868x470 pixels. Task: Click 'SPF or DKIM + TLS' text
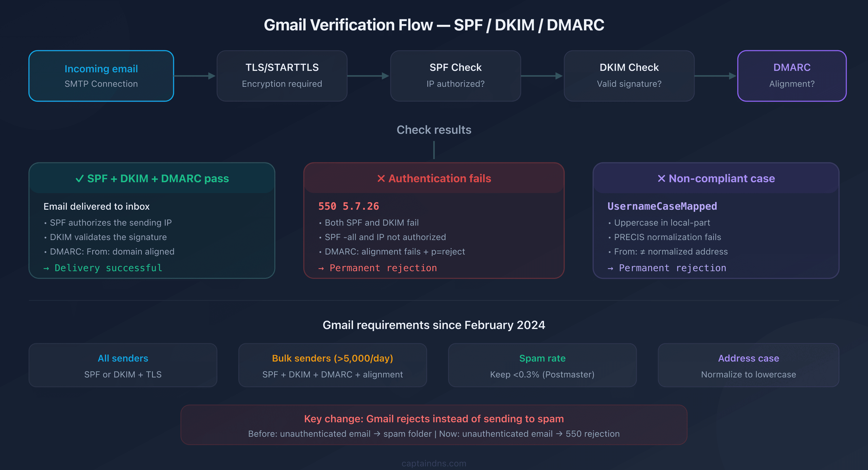pyautogui.click(x=123, y=375)
